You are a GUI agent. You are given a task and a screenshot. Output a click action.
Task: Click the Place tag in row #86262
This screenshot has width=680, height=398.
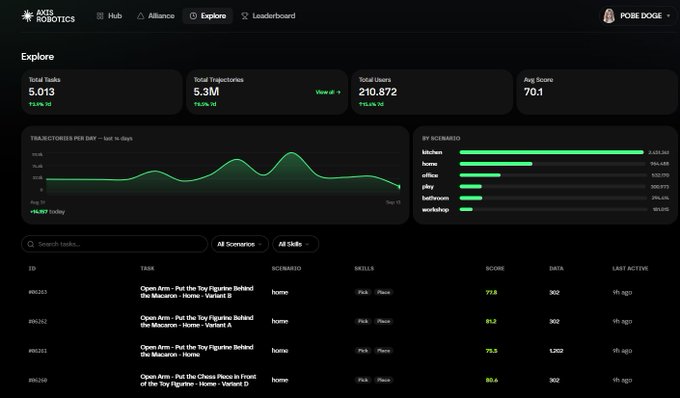383,321
